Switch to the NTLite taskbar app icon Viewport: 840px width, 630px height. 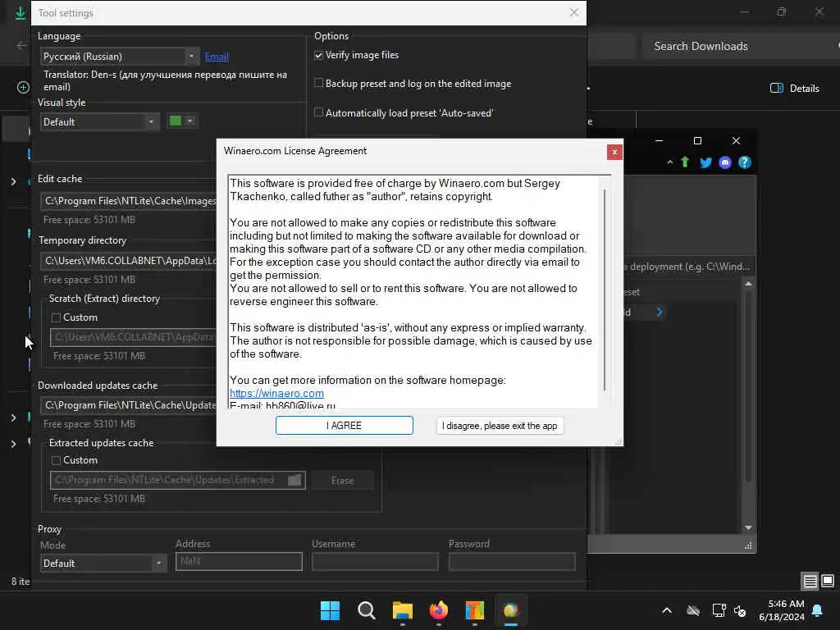475,610
